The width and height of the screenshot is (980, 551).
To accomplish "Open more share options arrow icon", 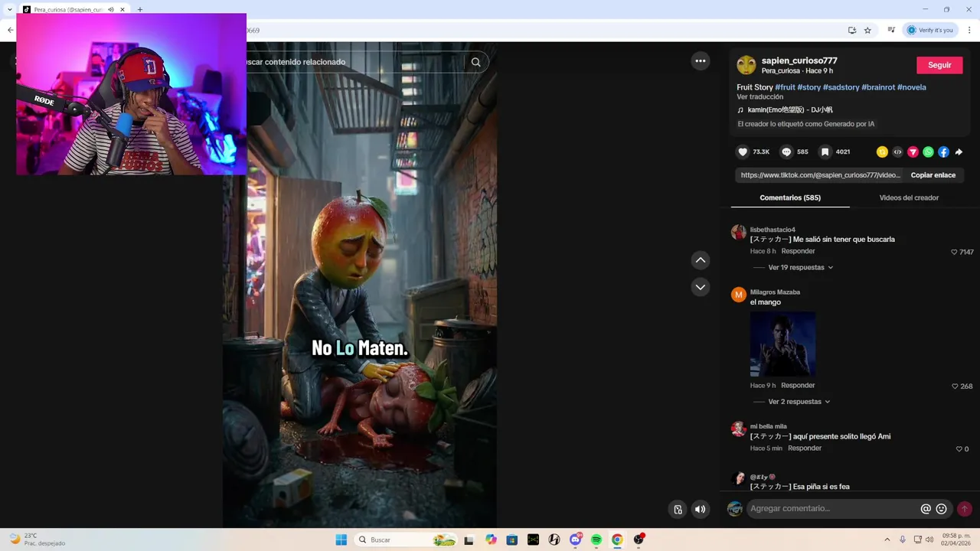I will click(x=959, y=152).
